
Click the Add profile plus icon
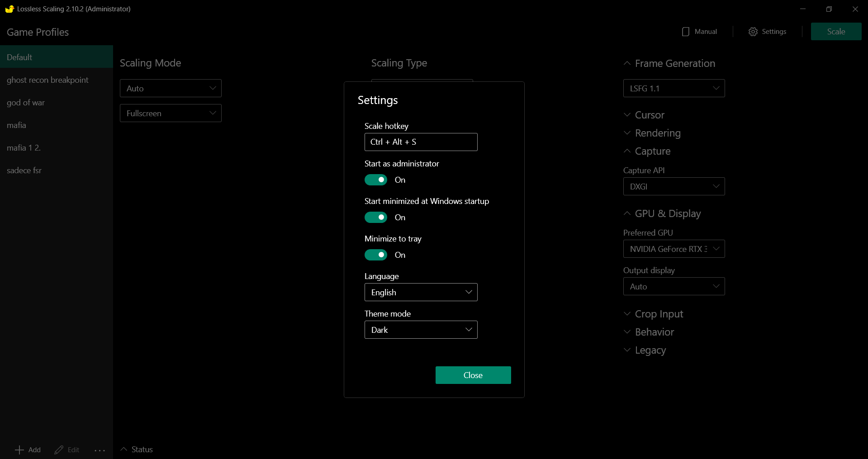point(19,450)
